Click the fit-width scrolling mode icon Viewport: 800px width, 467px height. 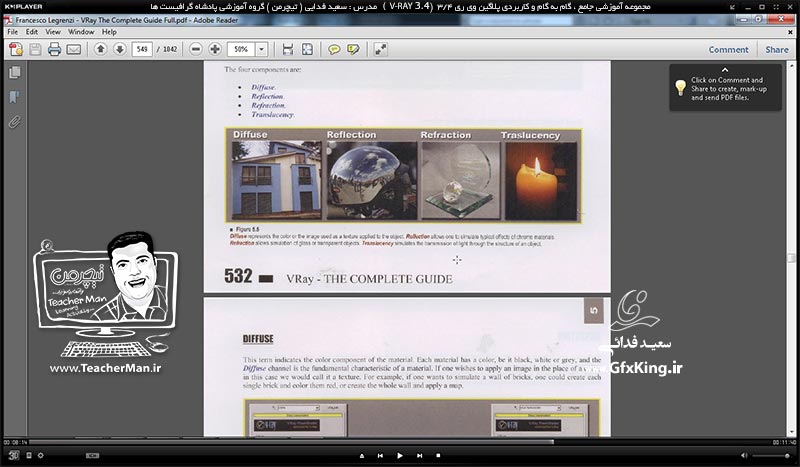pos(288,50)
